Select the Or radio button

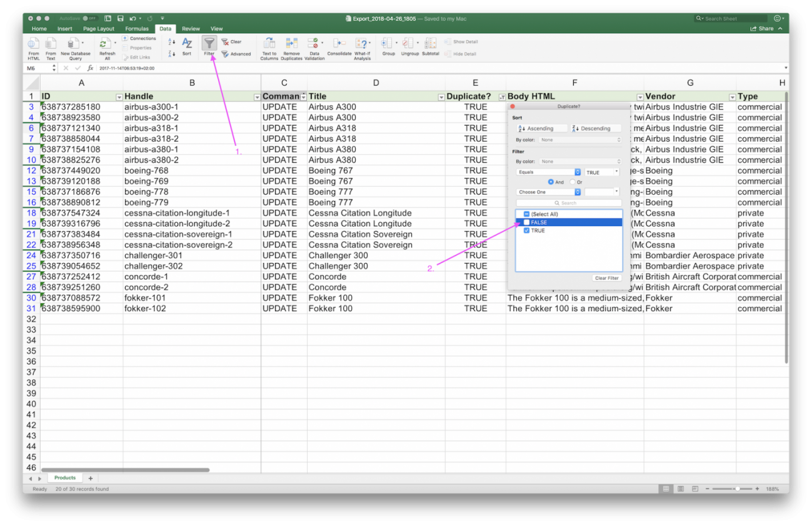click(573, 181)
